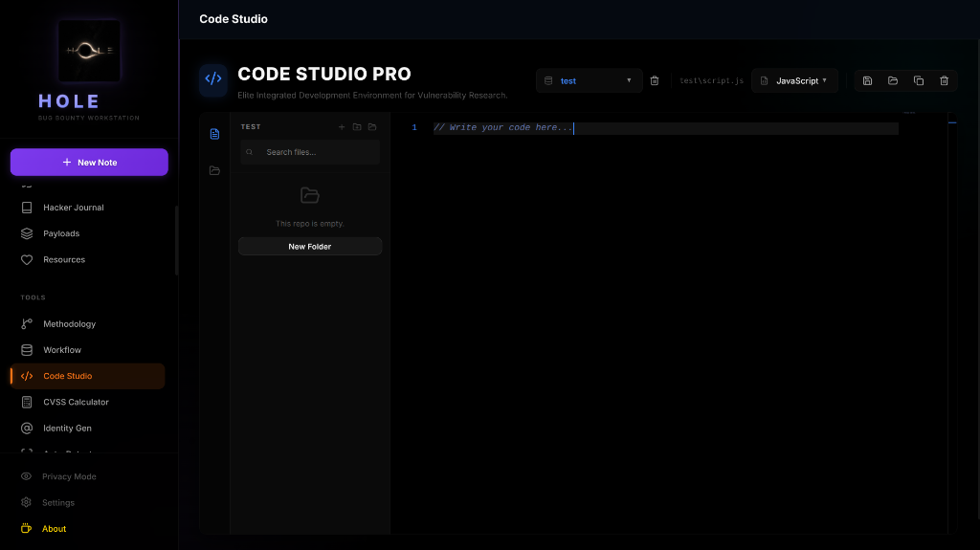
Task: Open Hacker Journal in the sidebar
Action: (x=87, y=208)
